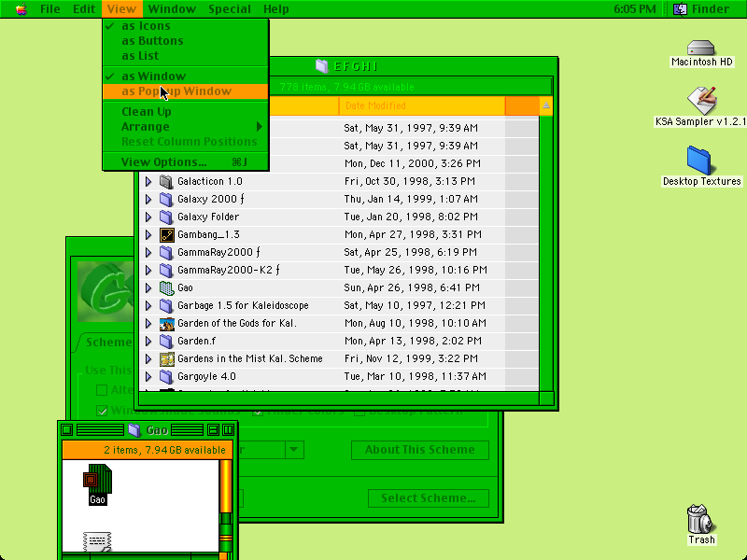Viewport: 747px width, 560px height.
Task: Click the About This Scheme button
Action: [x=419, y=450]
